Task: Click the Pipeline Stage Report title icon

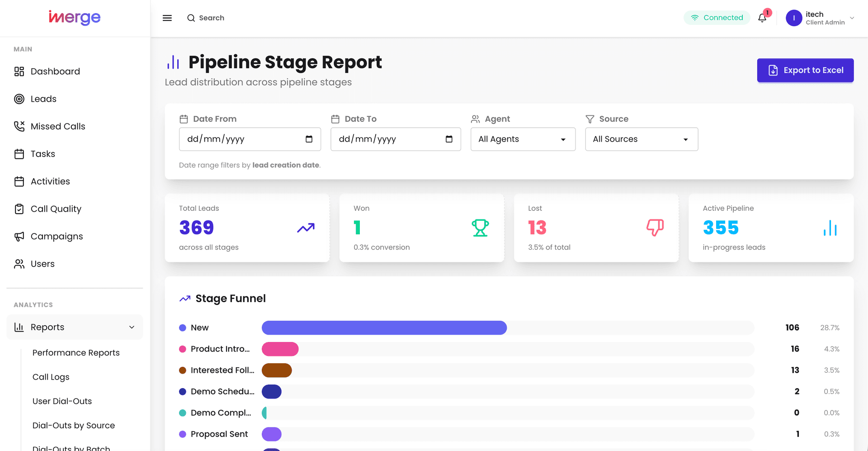Action: [x=173, y=62]
